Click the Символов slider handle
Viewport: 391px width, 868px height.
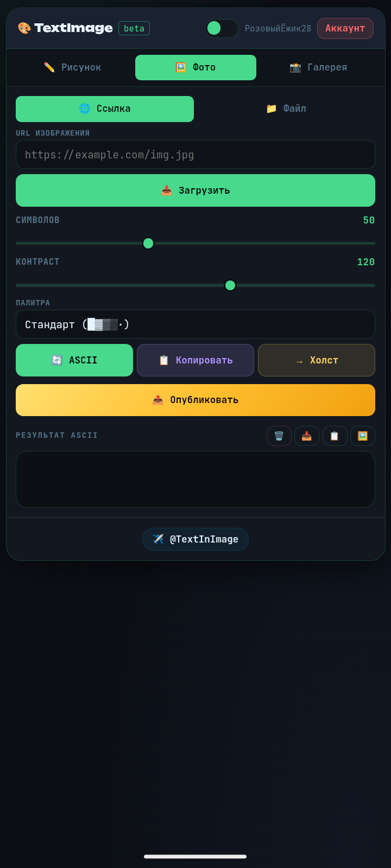coord(148,244)
